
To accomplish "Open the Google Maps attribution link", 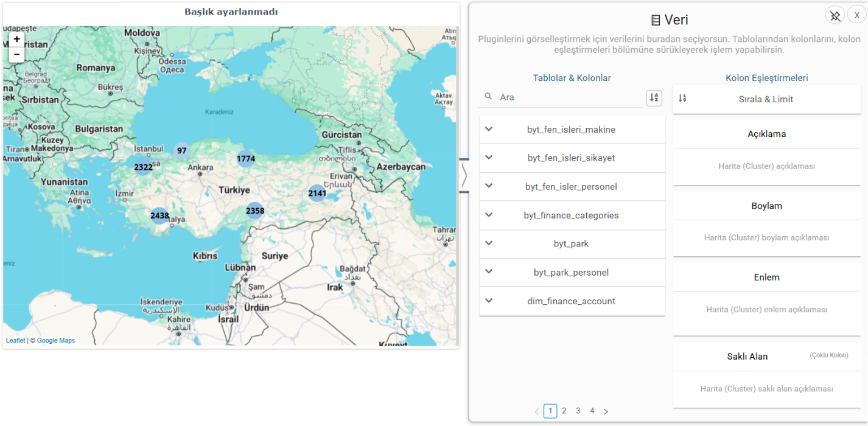I will [x=56, y=341].
